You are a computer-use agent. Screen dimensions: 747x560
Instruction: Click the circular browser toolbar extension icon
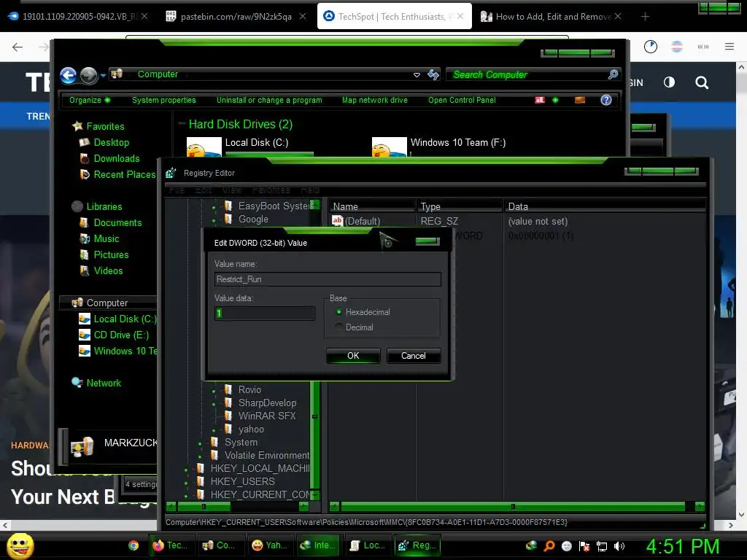(650, 47)
